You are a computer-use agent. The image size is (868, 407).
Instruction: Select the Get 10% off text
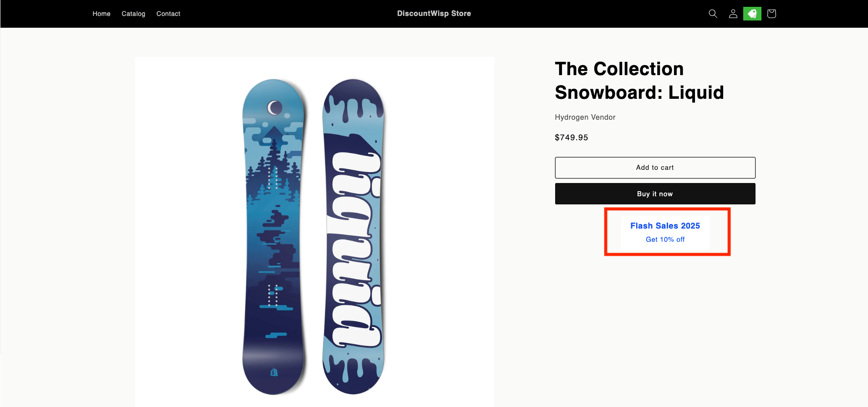coord(665,239)
